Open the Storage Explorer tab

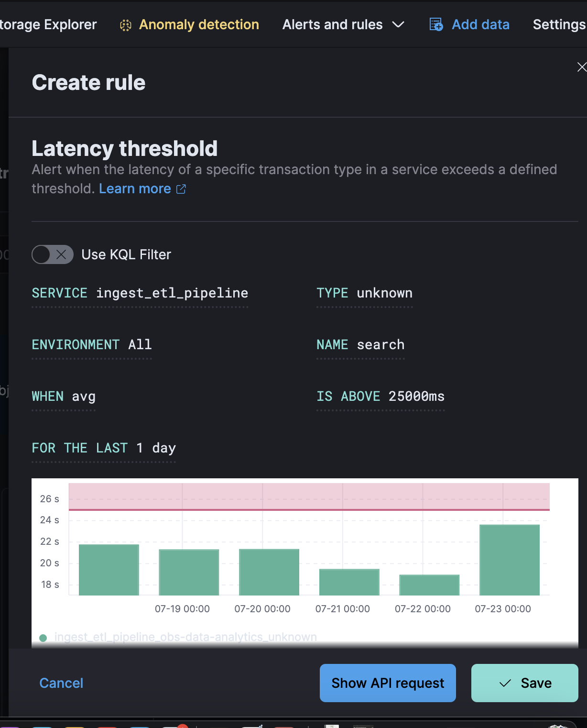click(48, 24)
